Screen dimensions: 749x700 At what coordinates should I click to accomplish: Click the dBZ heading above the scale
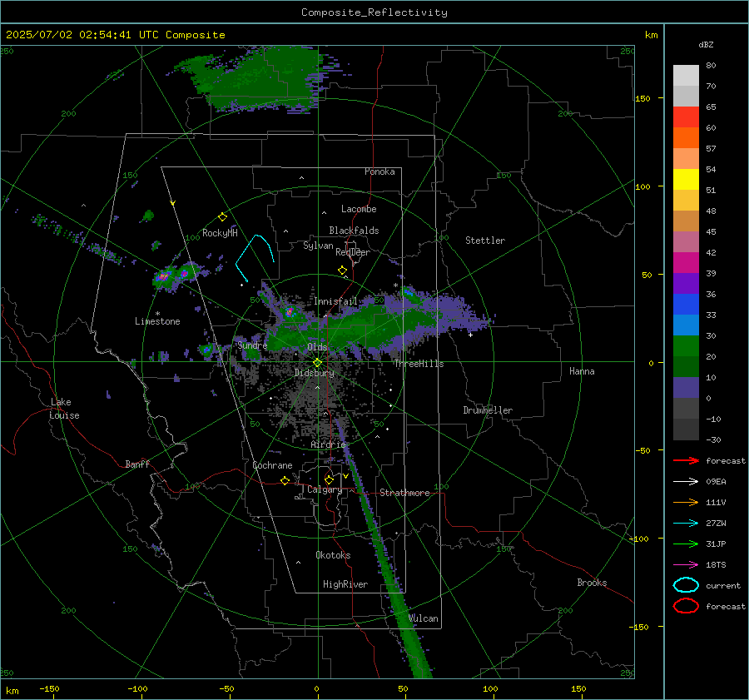pyautogui.click(x=706, y=44)
